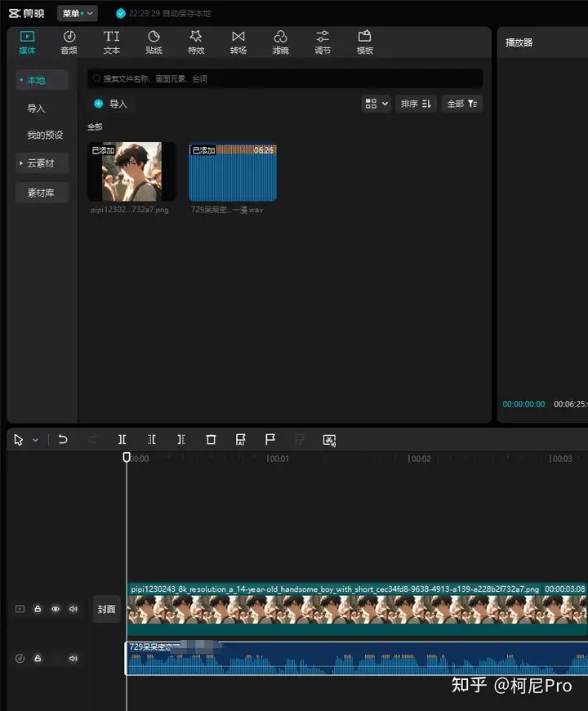Switch to the 转场 (Transitions) tab

click(238, 42)
